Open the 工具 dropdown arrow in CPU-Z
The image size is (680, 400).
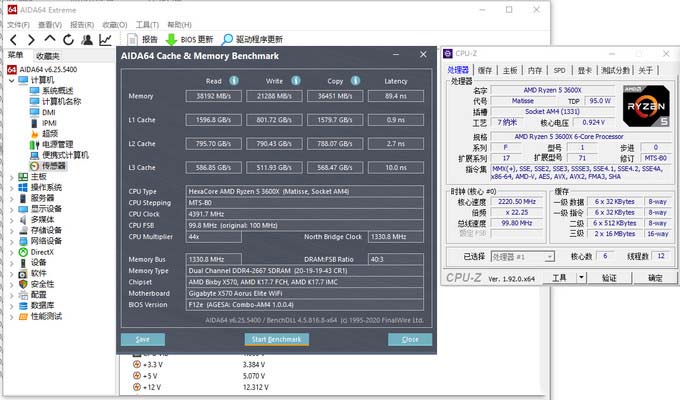click(582, 278)
